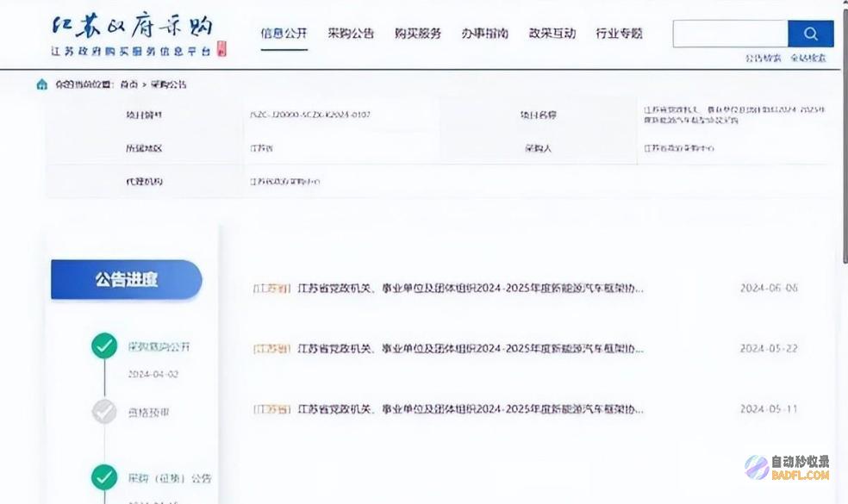Click the 代理机构 value text

(285, 182)
